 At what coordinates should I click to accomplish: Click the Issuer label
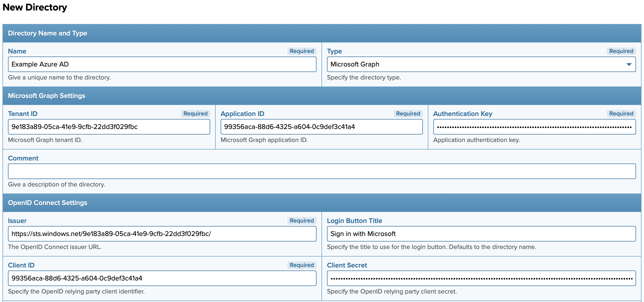click(x=17, y=220)
